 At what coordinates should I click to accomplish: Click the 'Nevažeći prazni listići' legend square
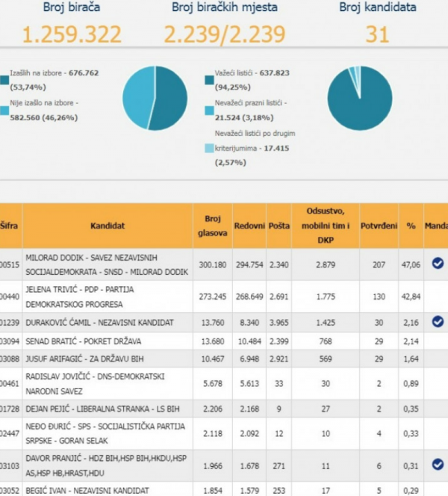pyautogui.click(x=209, y=111)
